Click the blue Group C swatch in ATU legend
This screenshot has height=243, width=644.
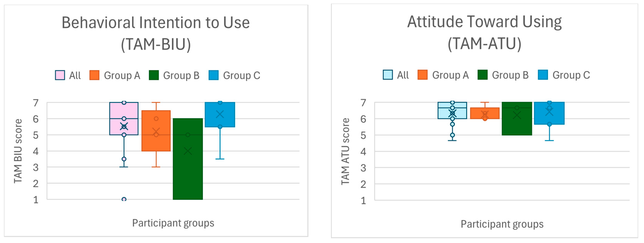click(x=543, y=75)
